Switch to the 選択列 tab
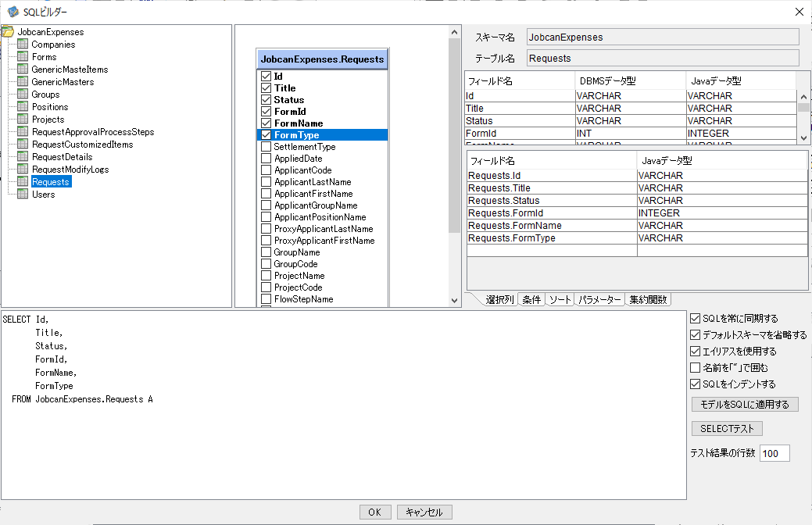 pyautogui.click(x=499, y=299)
